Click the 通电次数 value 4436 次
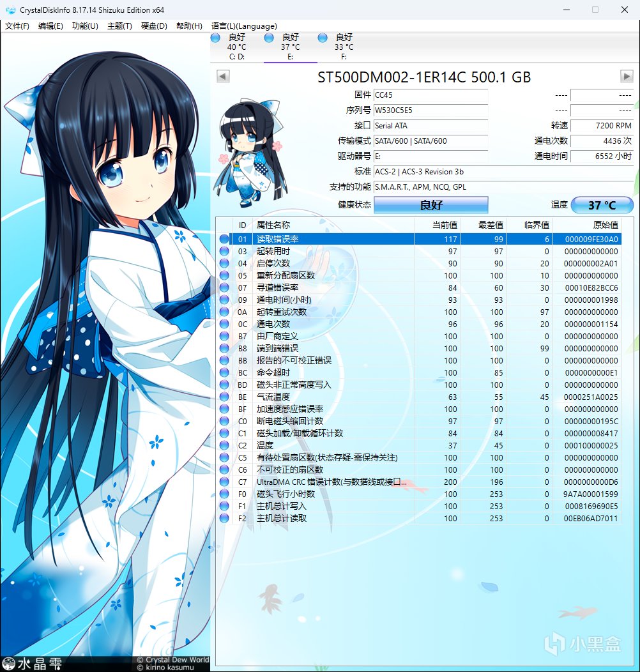The height and width of the screenshot is (672, 640). click(602, 141)
